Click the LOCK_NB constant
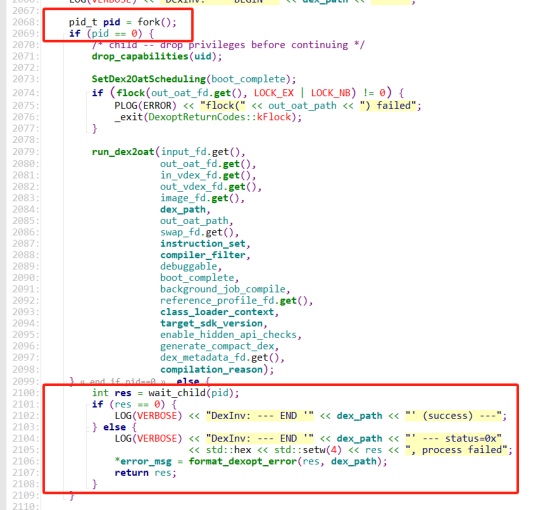538x510 pixels. (331, 93)
